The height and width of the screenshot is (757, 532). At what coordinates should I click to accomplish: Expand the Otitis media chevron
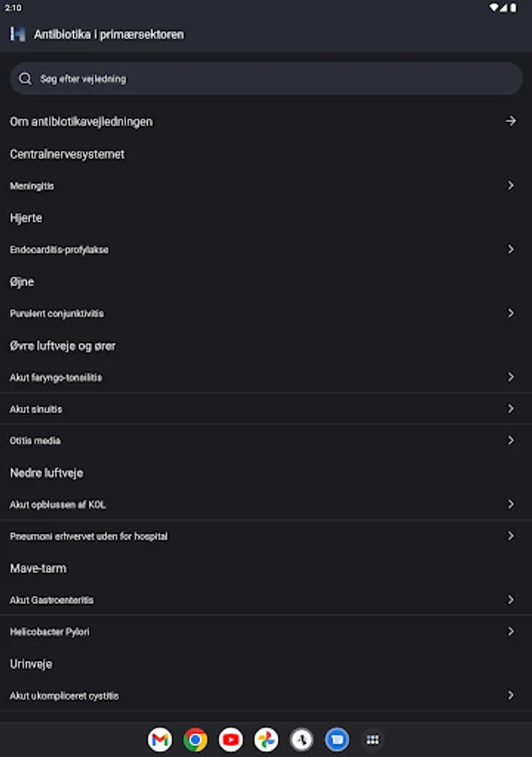510,440
